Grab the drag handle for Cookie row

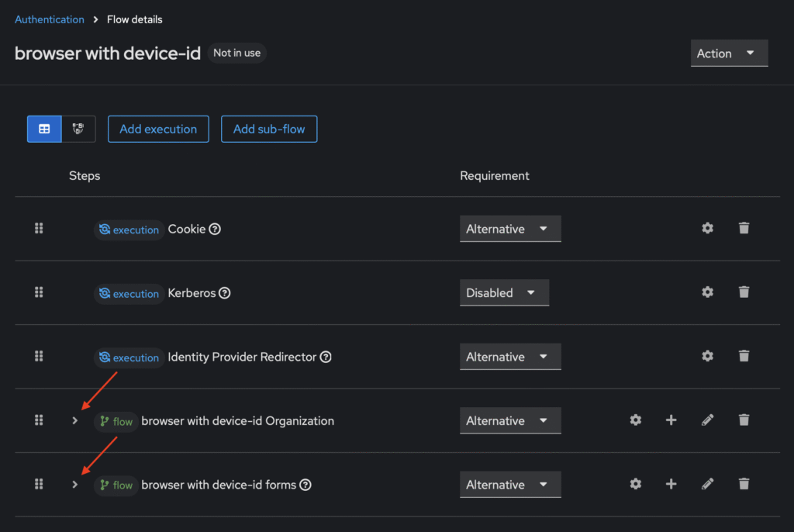tap(39, 228)
